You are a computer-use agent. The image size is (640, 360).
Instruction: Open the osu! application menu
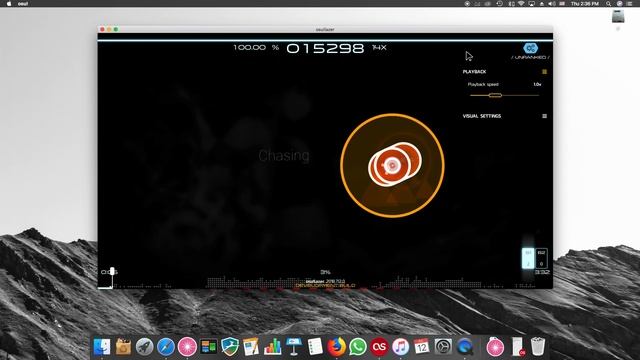(x=23, y=3)
